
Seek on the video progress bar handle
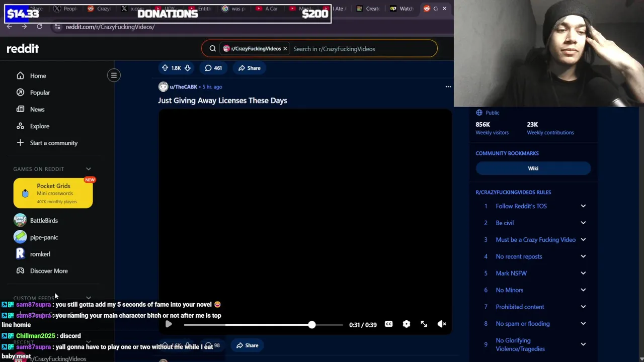312,325
